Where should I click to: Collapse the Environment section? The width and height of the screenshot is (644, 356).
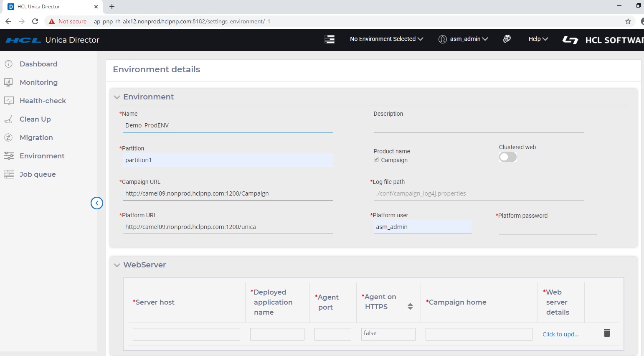point(117,97)
